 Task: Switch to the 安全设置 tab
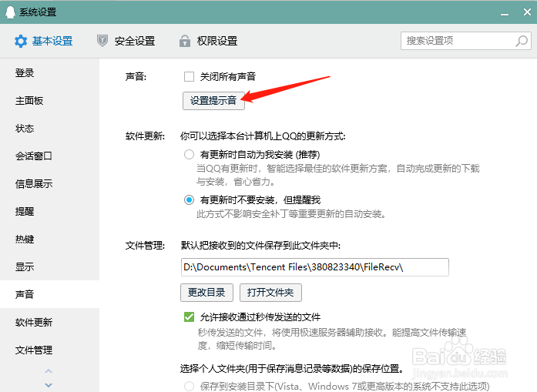click(126, 41)
